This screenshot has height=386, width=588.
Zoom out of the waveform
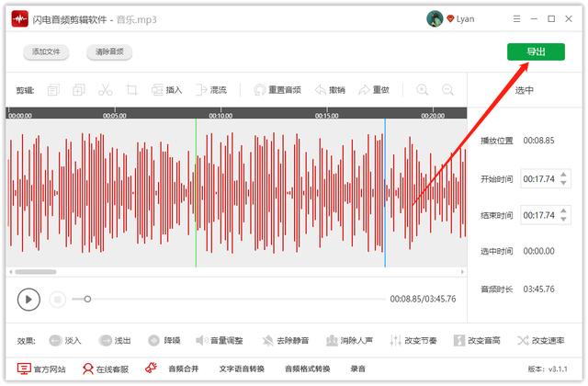point(447,90)
